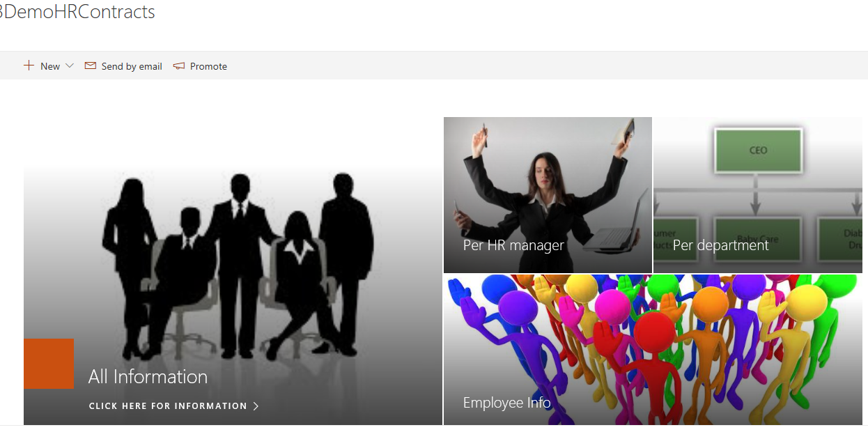Click the Per department caption text
The image size is (868, 432).
point(721,245)
